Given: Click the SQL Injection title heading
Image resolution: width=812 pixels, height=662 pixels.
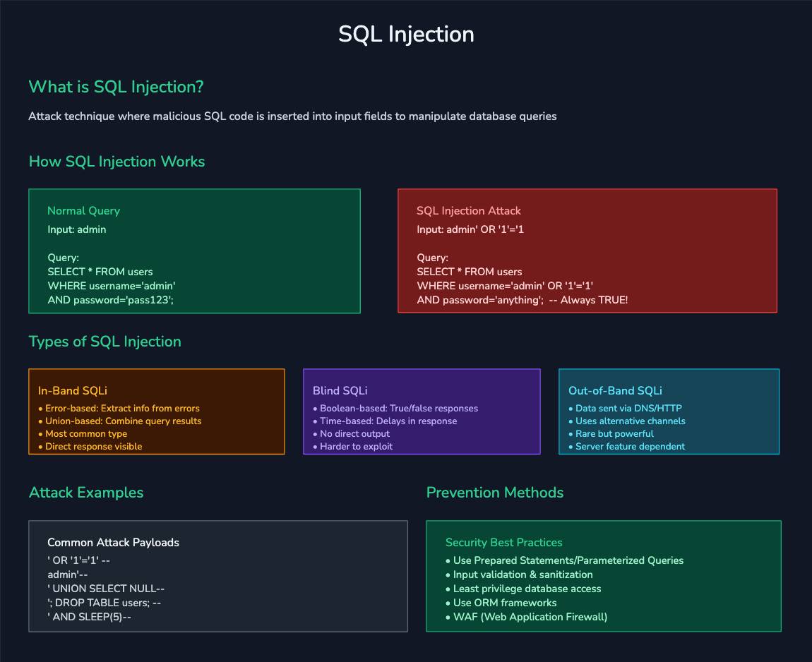Looking at the screenshot, I should click(x=406, y=33).
